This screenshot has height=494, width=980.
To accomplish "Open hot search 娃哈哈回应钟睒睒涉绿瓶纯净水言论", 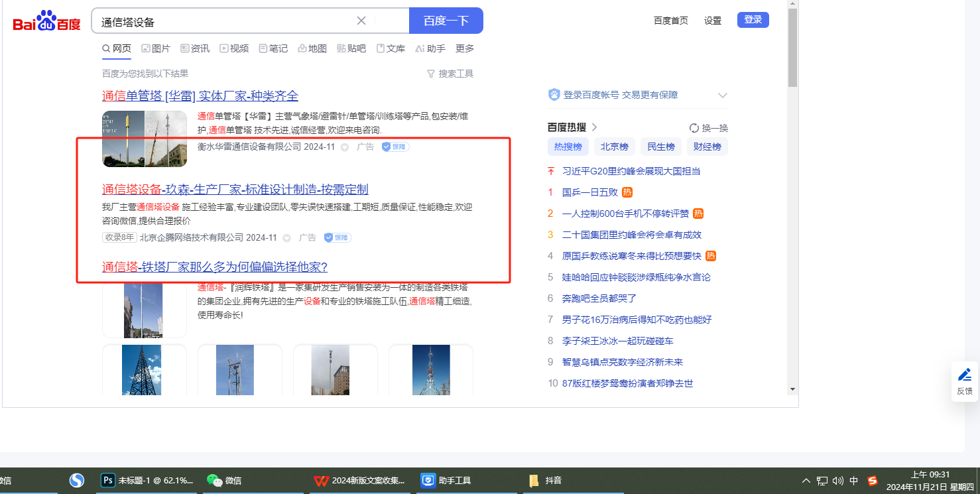I will pos(637,277).
